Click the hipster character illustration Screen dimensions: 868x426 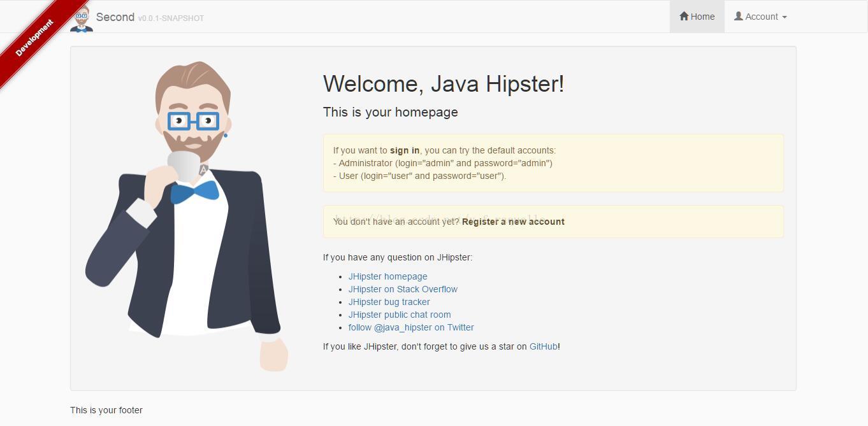(187, 217)
